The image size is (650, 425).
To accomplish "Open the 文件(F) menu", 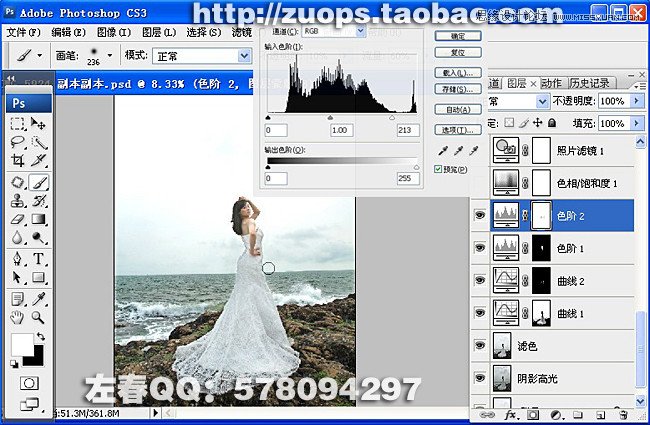I will click(24, 32).
